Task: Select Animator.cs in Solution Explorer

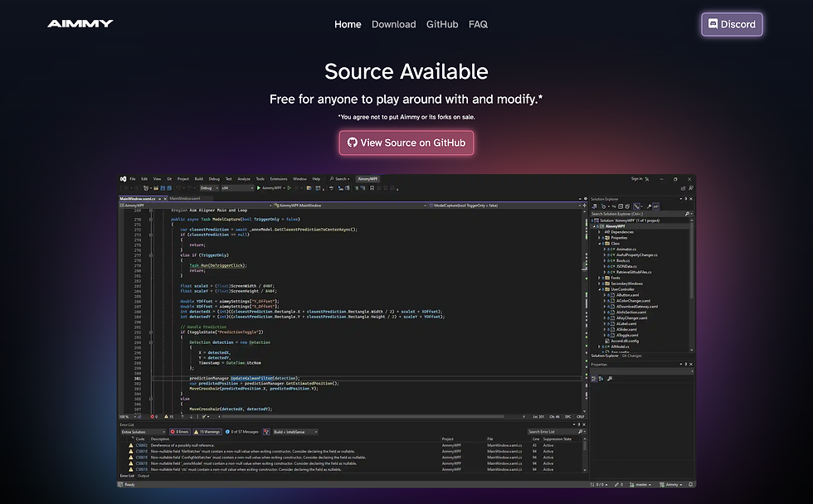Action: tap(626, 250)
